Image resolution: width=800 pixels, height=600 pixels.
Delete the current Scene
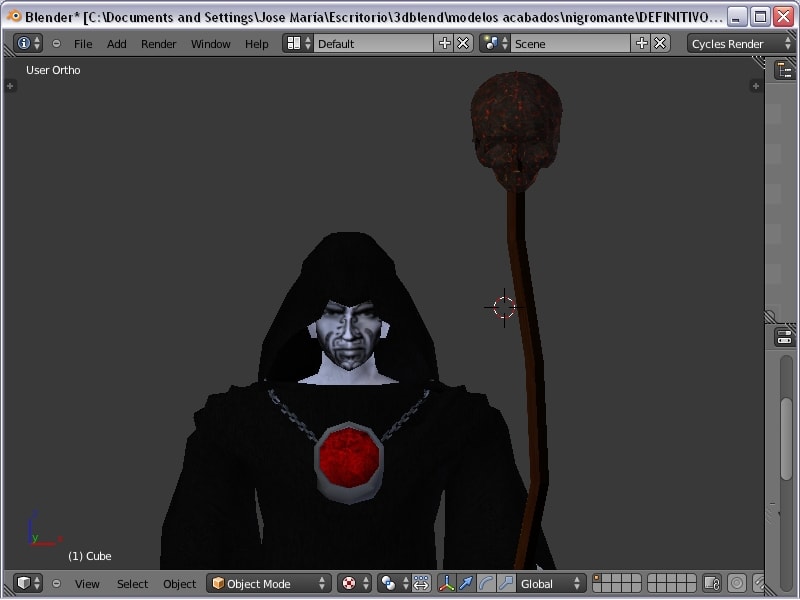[x=660, y=43]
